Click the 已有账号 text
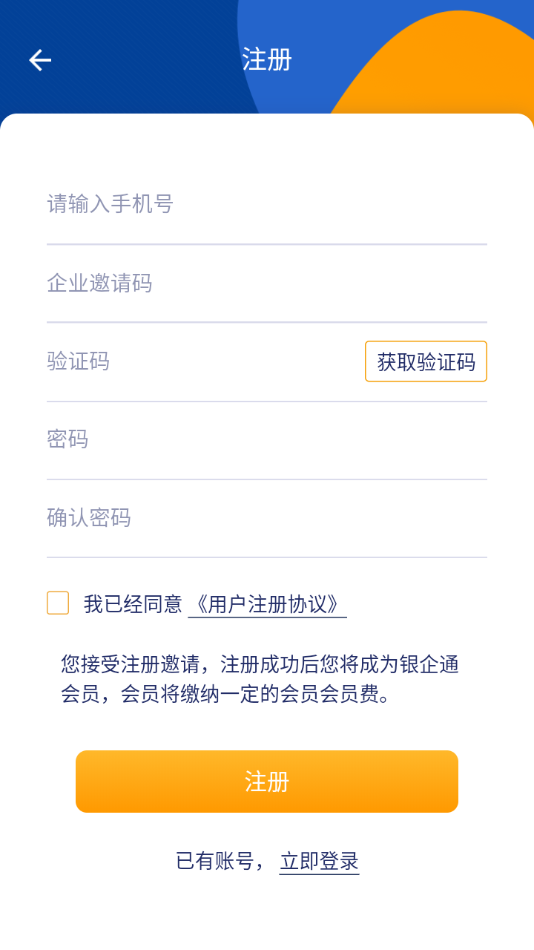534x950 pixels. point(215,861)
